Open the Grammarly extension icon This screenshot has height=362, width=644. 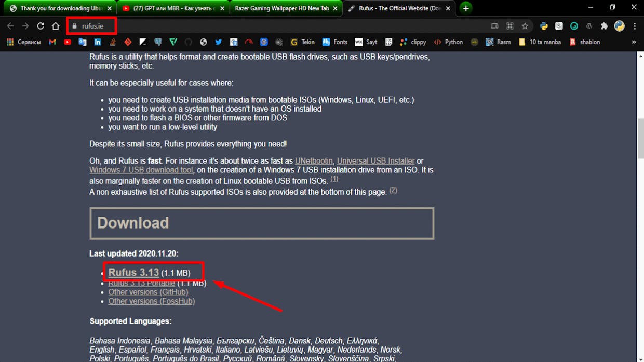pyautogui.click(x=574, y=26)
